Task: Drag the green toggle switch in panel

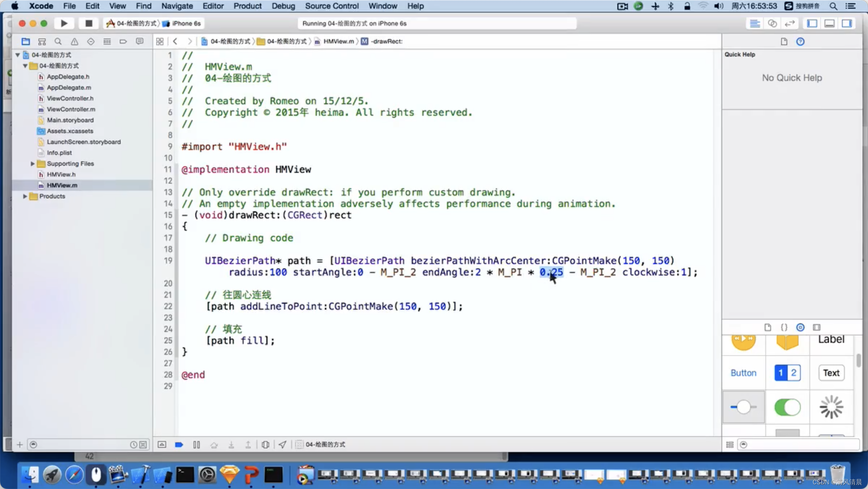Action: pyautogui.click(x=787, y=407)
